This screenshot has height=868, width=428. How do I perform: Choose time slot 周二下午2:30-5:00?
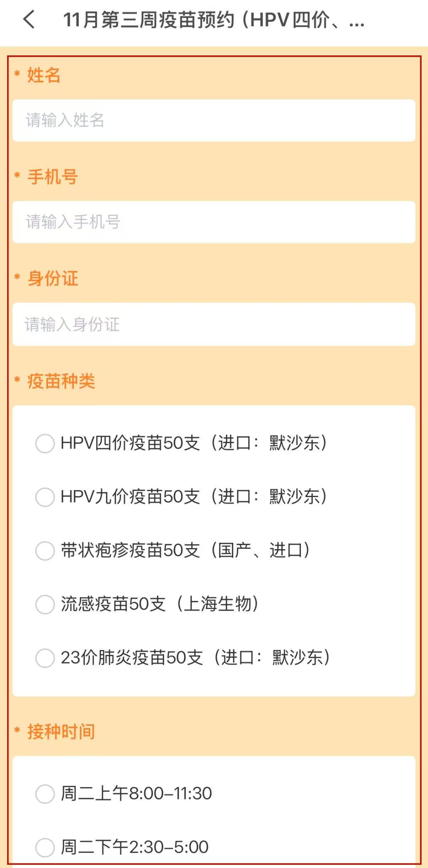coord(45,847)
